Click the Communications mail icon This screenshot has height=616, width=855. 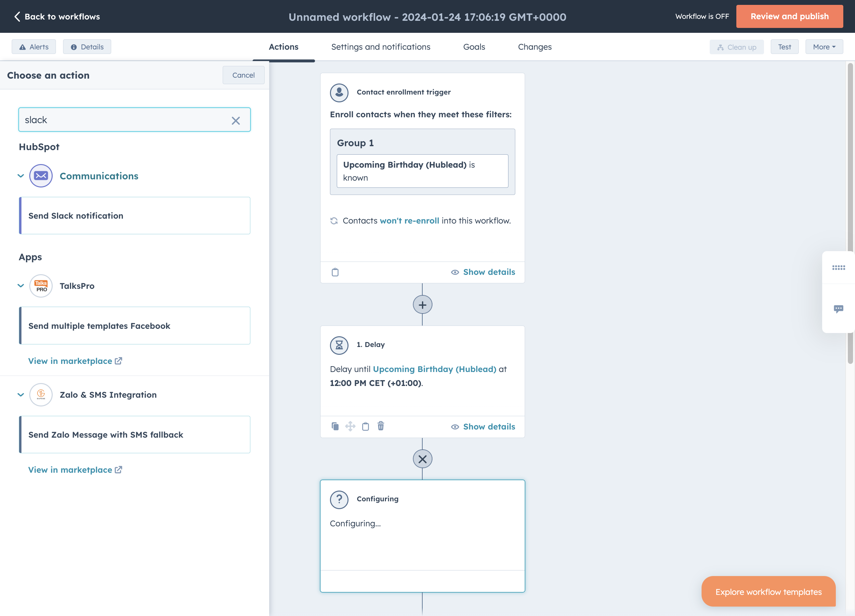[x=41, y=175]
